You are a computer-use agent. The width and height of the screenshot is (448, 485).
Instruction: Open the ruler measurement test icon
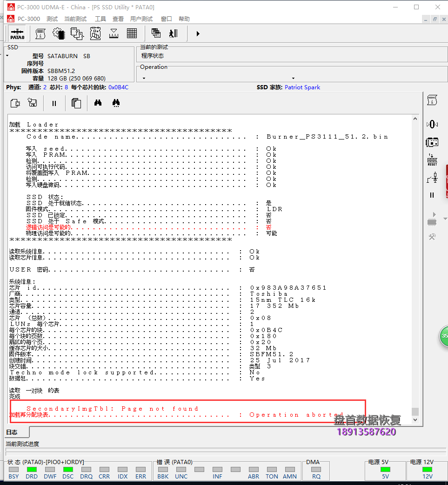114,34
